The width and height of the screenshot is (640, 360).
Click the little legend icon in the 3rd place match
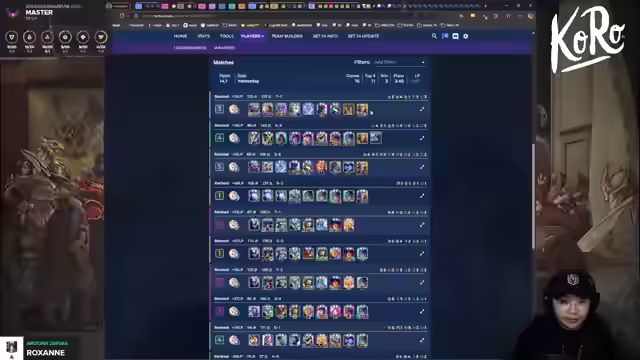(x=234, y=109)
